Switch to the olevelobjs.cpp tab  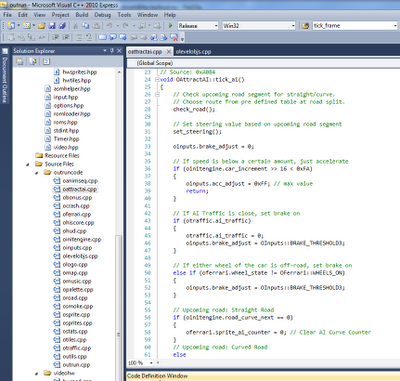tap(193, 52)
